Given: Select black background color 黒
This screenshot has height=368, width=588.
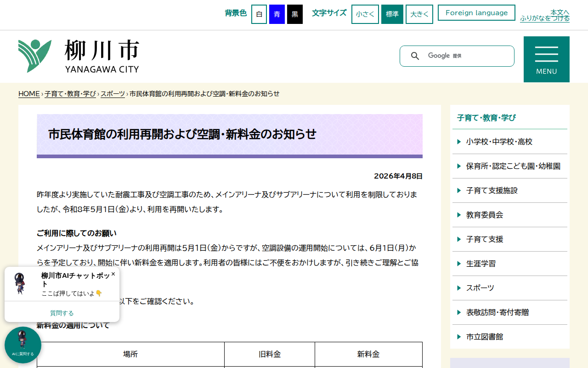Looking at the screenshot, I should pyautogui.click(x=295, y=14).
